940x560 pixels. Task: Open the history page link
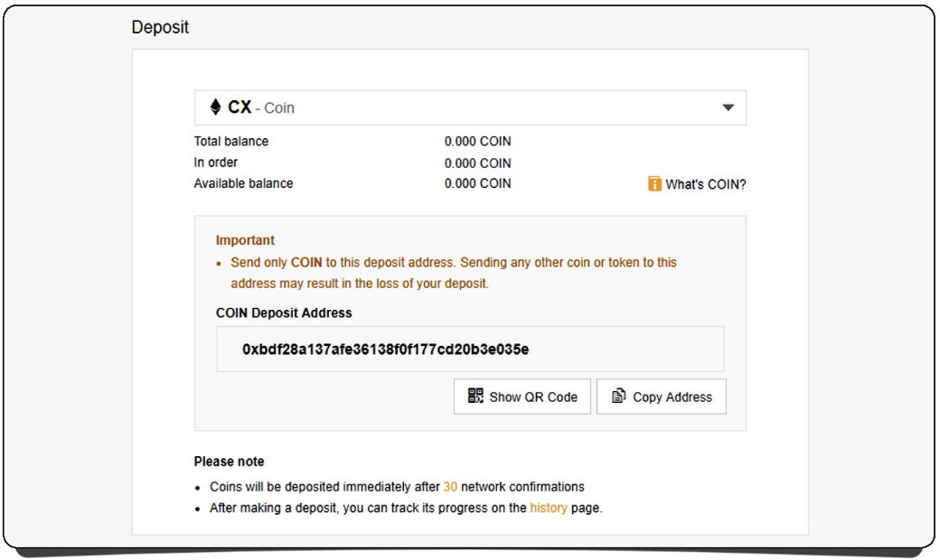coord(549,508)
